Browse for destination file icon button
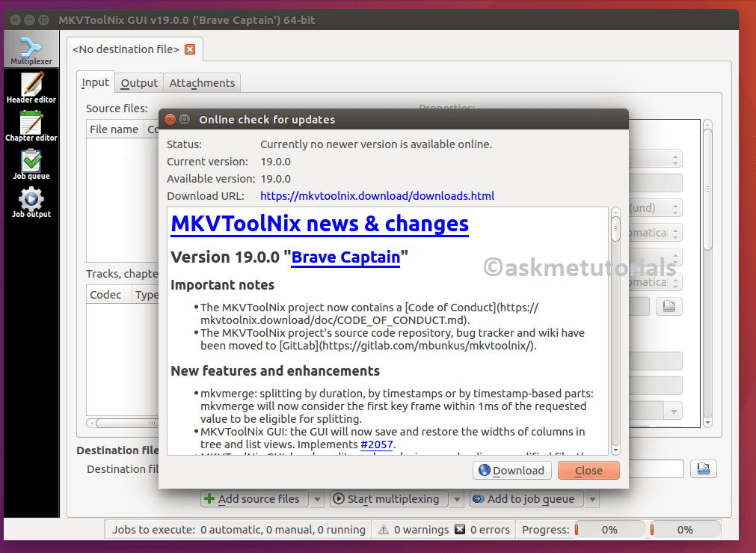756x553 pixels. (x=704, y=468)
